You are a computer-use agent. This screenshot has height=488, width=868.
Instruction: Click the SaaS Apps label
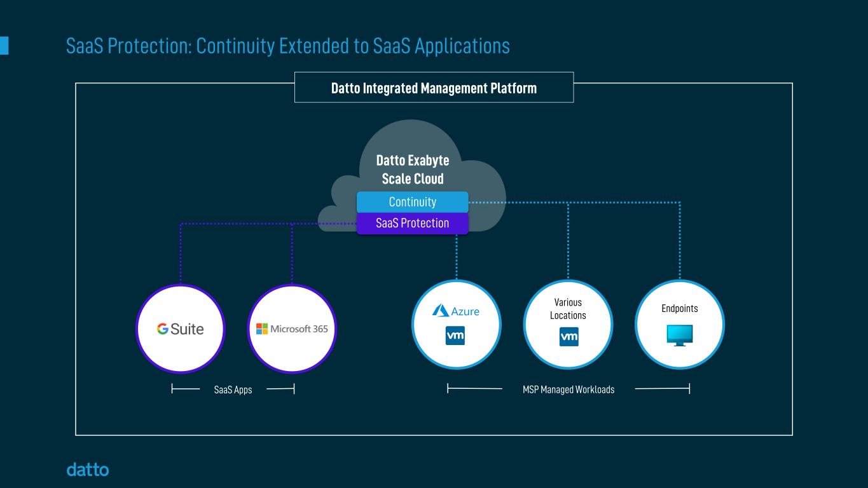coord(233,390)
